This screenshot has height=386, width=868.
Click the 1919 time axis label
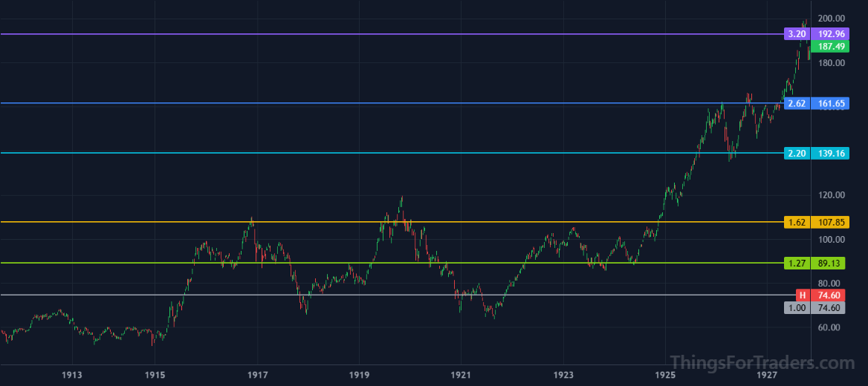[x=359, y=376]
